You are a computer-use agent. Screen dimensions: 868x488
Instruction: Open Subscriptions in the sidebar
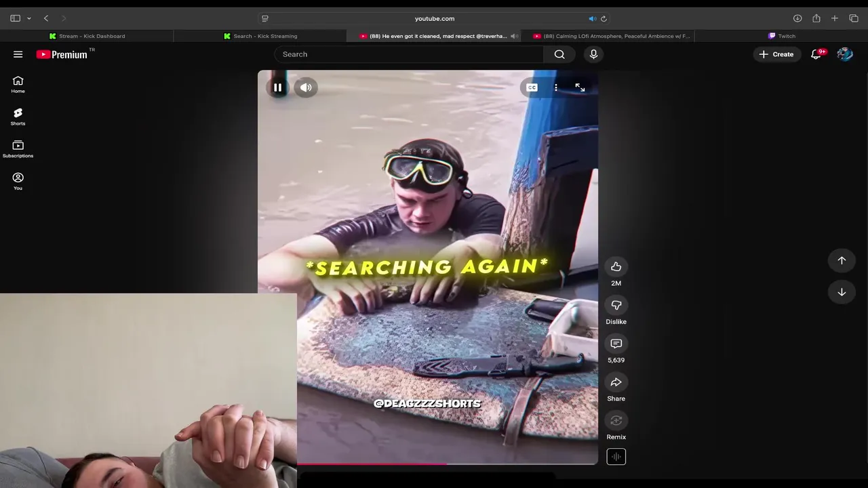pyautogui.click(x=18, y=149)
